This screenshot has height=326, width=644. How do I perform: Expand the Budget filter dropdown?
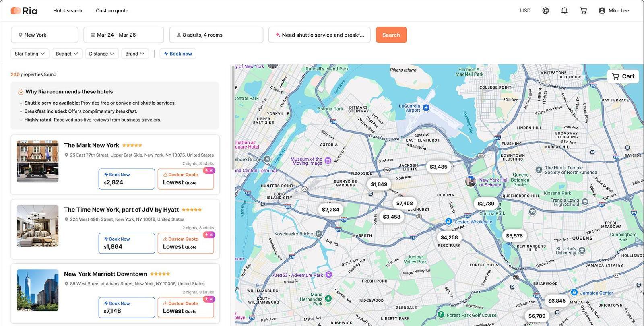[67, 54]
